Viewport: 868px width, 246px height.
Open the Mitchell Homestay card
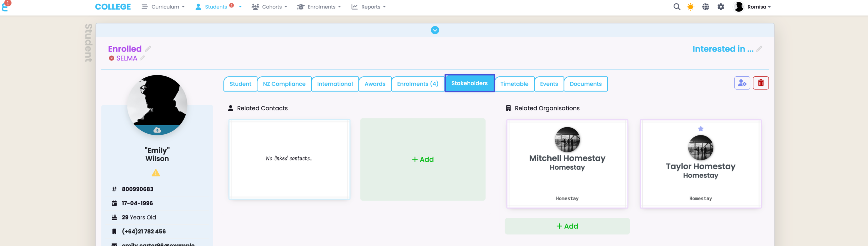pyautogui.click(x=567, y=163)
